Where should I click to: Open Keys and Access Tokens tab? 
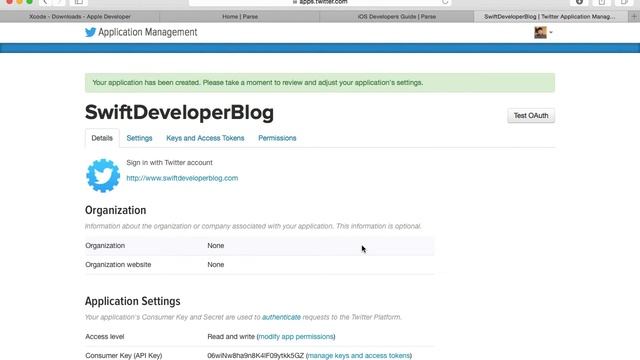point(205,138)
